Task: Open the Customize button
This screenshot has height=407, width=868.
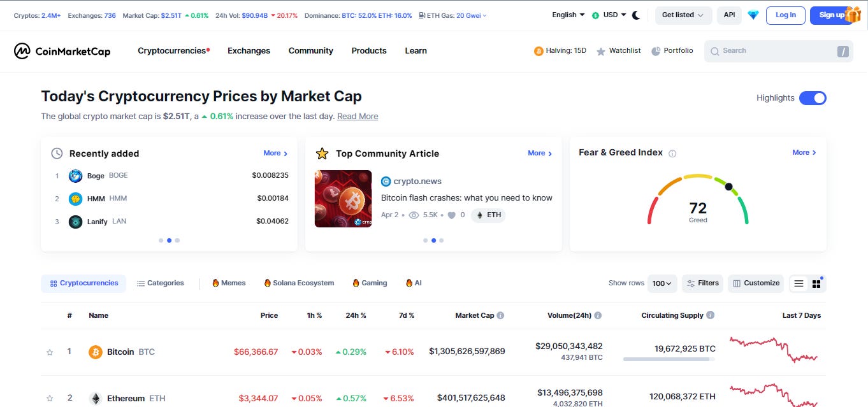Action: pyautogui.click(x=756, y=283)
